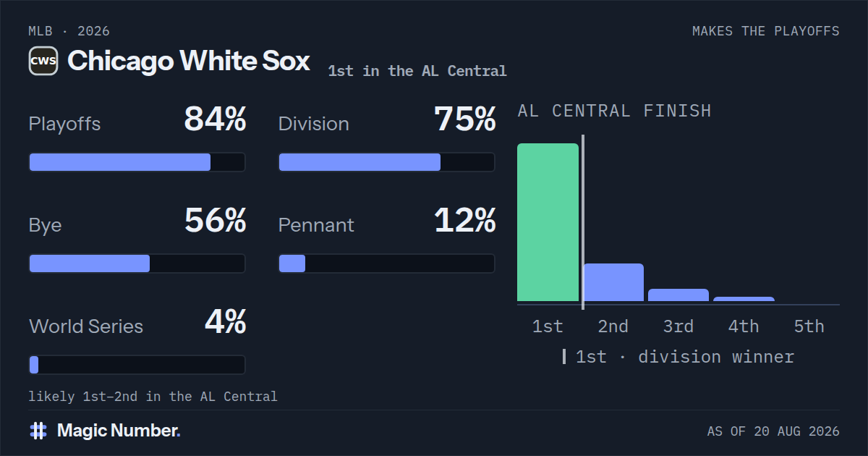Click the 84% Playoffs value
Viewport: 868px width, 456px height.
(x=215, y=119)
